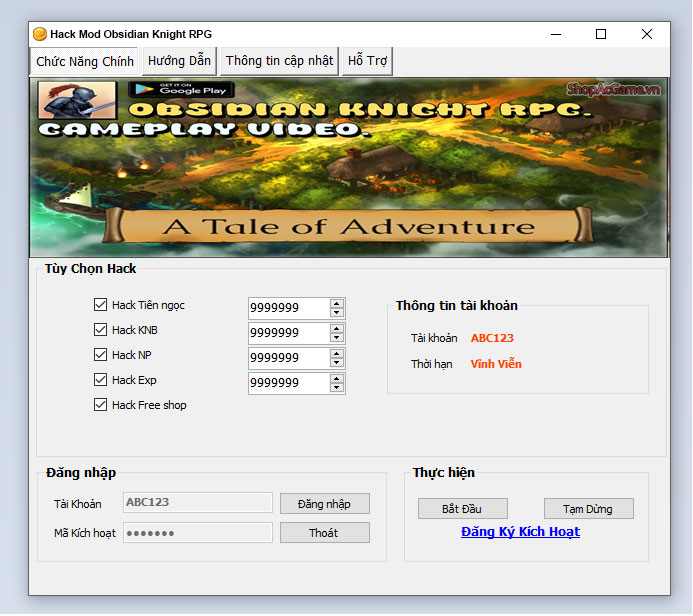Click the Tài Khoản input field
Screen dimensions: 693x616
click(198, 502)
